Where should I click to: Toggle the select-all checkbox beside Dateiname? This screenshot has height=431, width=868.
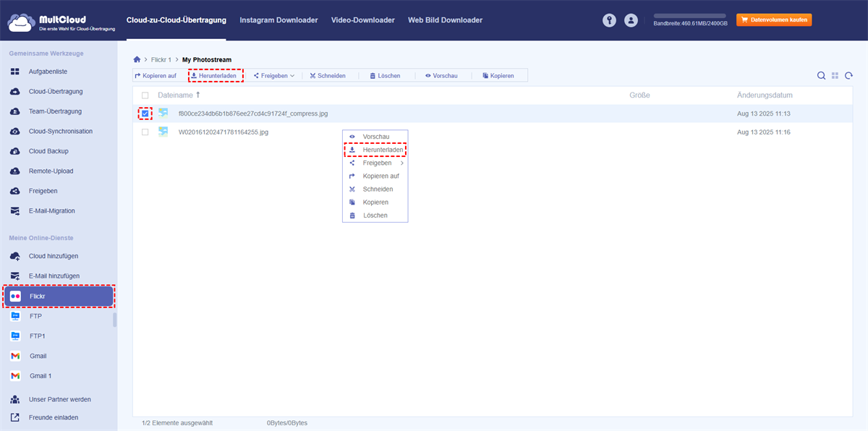145,95
